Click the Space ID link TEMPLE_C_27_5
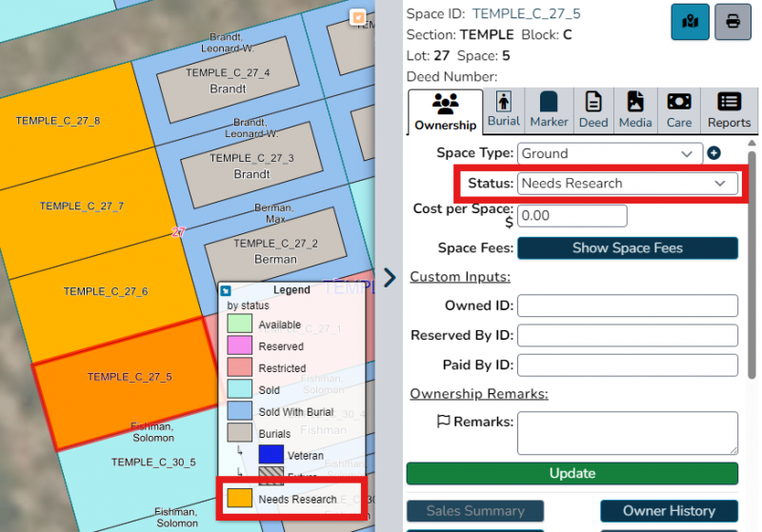The width and height of the screenshot is (762, 532). click(x=527, y=13)
